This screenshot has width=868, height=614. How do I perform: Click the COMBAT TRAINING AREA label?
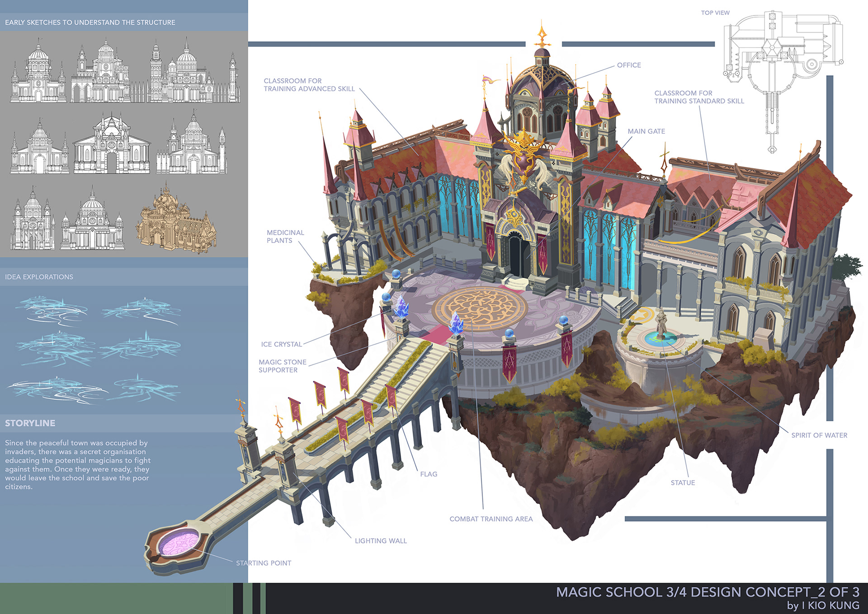[491, 519]
